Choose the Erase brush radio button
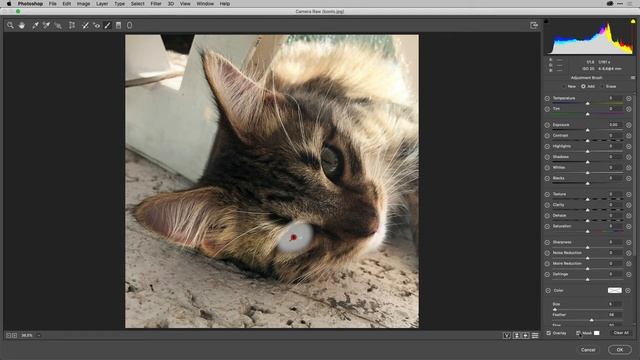 (602, 87)
